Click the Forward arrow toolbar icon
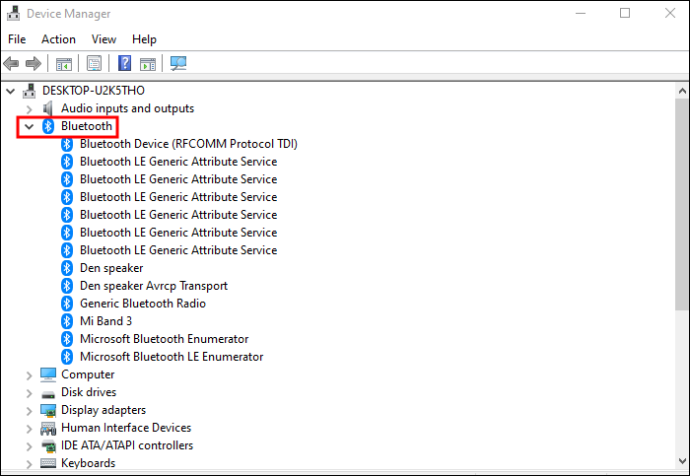Image resolution: width=690 pixels, height=476 pixels. [33, 64]
